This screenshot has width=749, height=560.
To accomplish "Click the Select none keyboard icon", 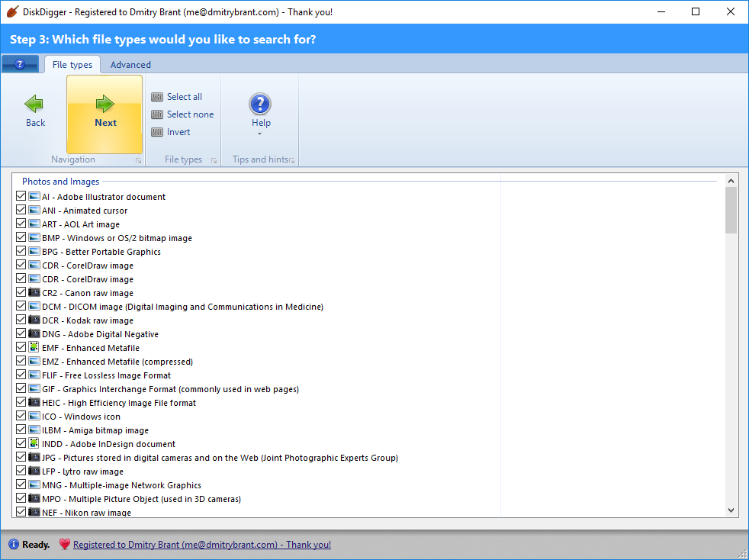I will coord(157,114).
